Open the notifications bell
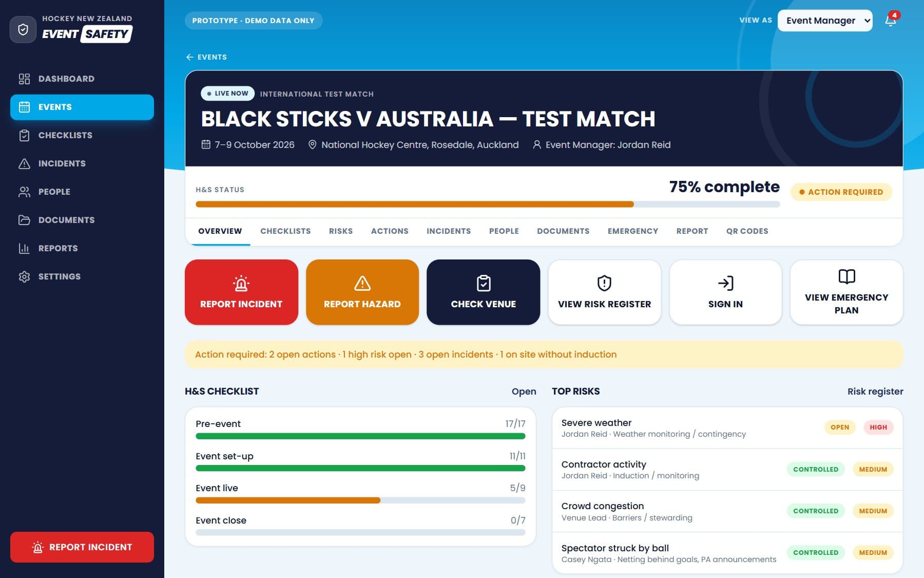 point(891,21)
